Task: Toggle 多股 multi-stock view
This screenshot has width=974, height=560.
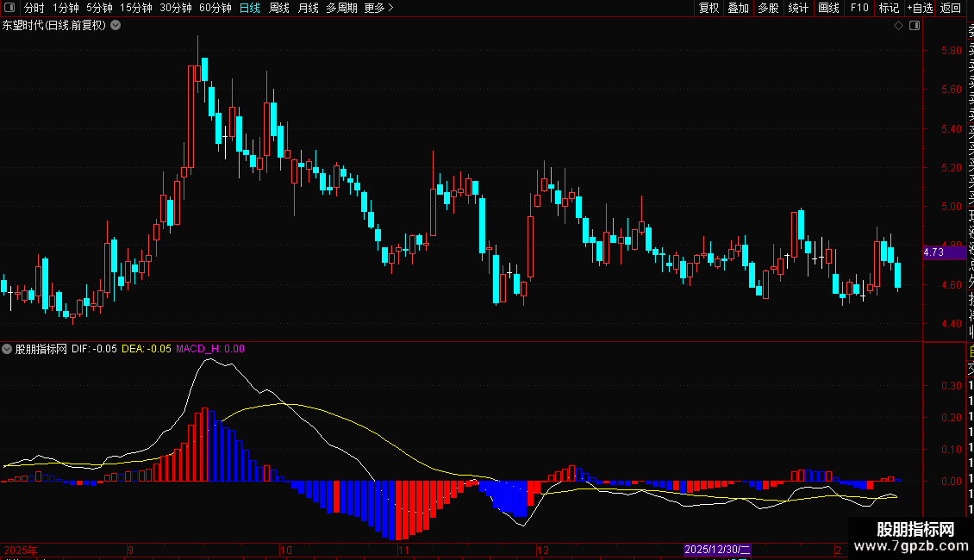Action: point(768,8)
